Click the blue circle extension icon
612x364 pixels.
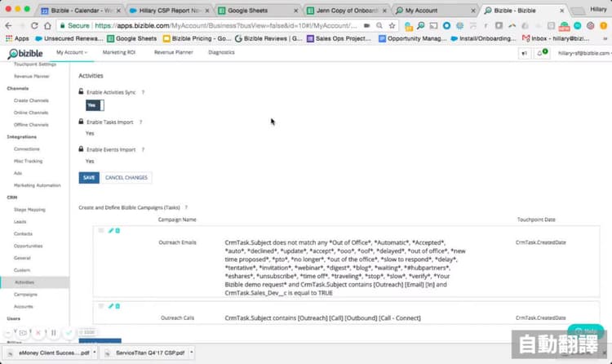pyautogui.click(x=446, y=26)
